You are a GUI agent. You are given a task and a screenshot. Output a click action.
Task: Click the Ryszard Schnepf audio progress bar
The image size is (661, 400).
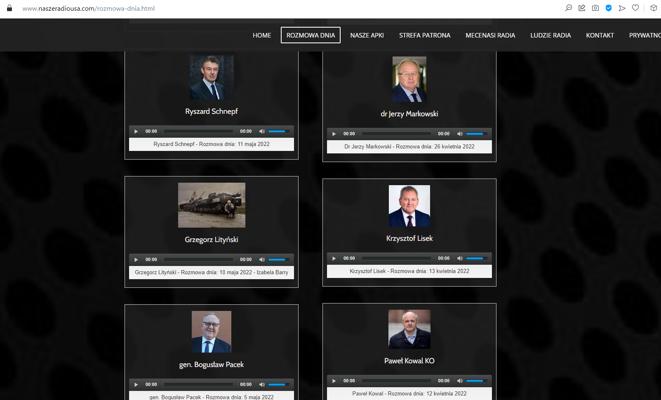198,132
